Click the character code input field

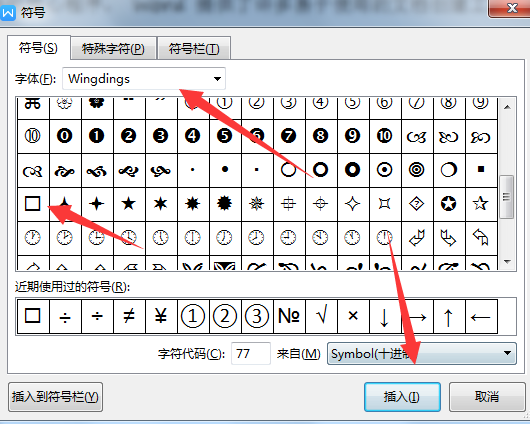[x=250, y=353]
